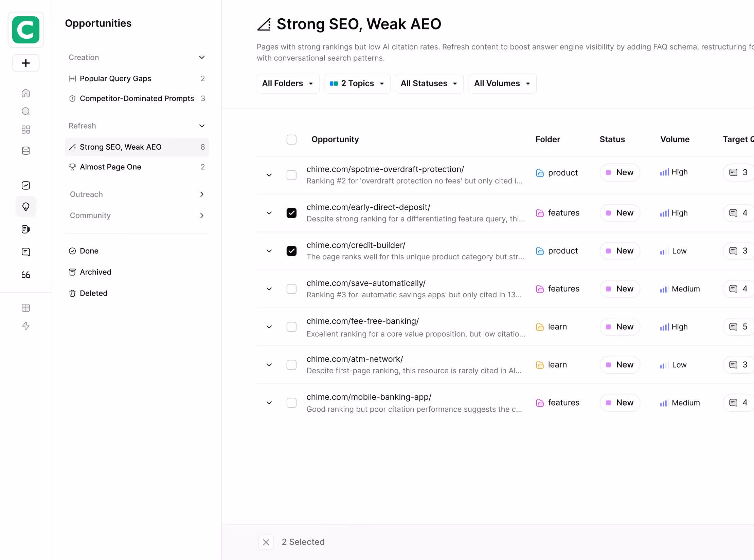Image resolution: width=754 pixels, height=560 pixels.
Task: Toggle the select-all checkbox in header
Action: point(291,139)
